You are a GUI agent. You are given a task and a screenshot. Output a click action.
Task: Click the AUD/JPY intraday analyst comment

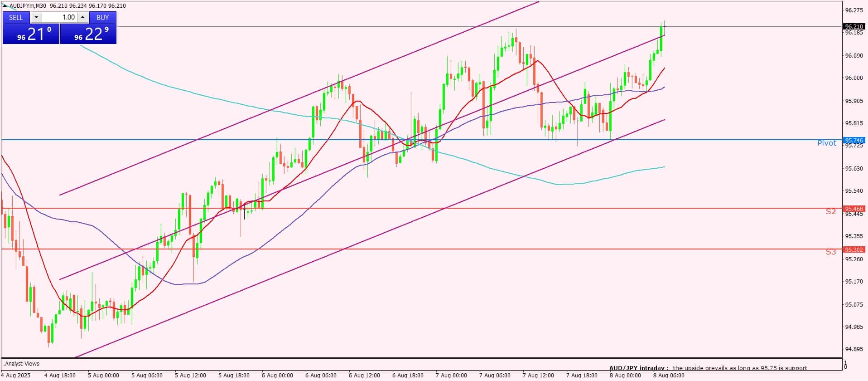click(x=708, y=368)
